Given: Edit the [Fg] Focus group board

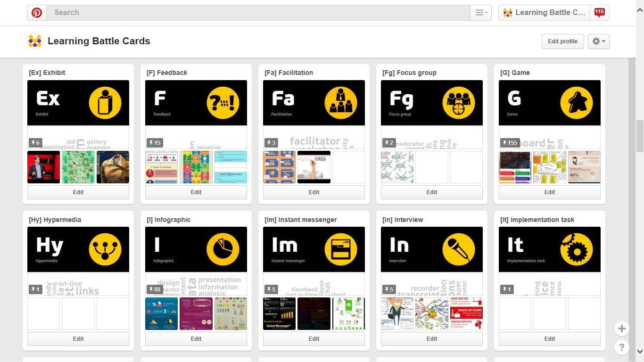Looking at the screenshot, I should coord(432,192).
